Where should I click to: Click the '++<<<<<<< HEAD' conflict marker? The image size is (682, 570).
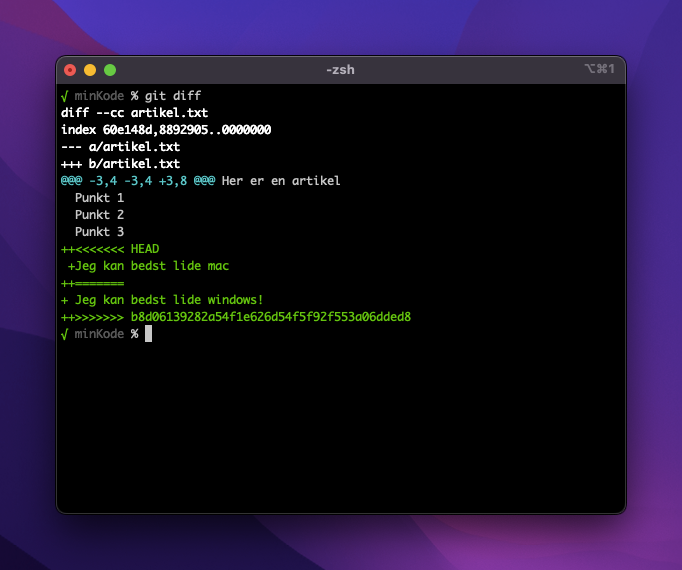[x=110, y=249]
